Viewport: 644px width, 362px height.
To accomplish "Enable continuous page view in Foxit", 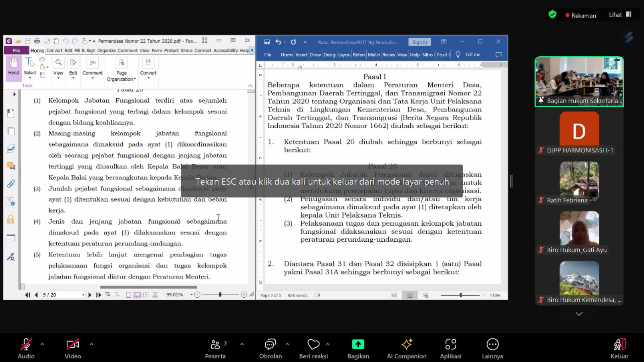I will coord(137,295).
